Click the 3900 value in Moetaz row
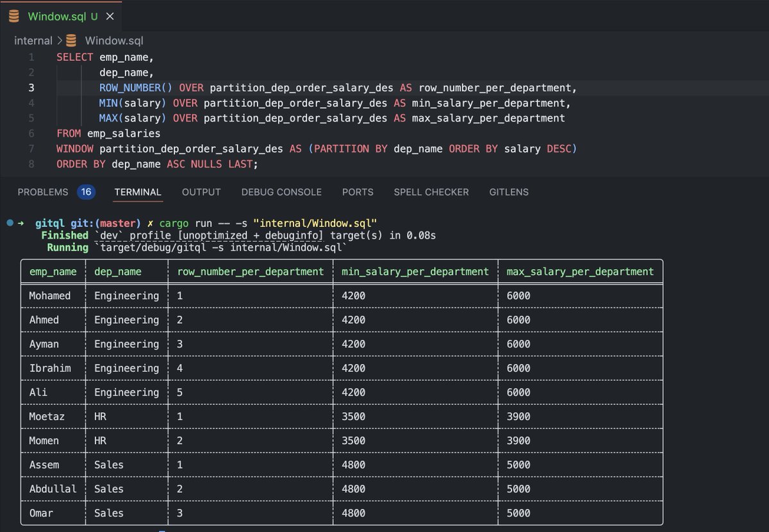Image resolution: width=769 pixels, height=532 pixels. (518, 417)
